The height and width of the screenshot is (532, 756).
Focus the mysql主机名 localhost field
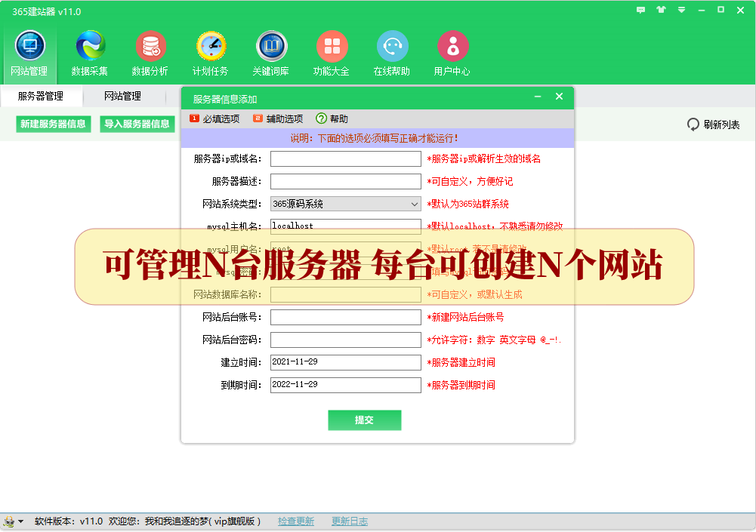346,226
